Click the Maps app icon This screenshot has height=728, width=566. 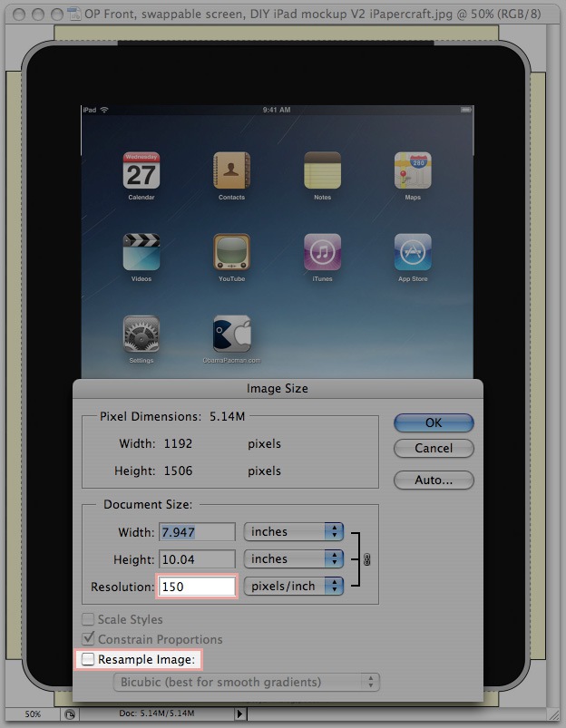point(413,170)
